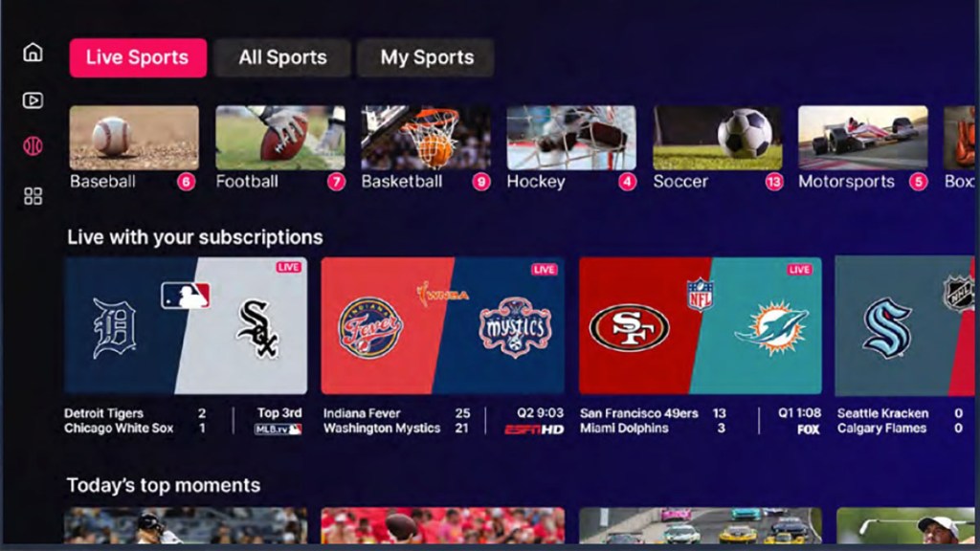980x551 pixels.
Task: Choose the Hockey category thumbnail
Action: click(x=571, y=138)
